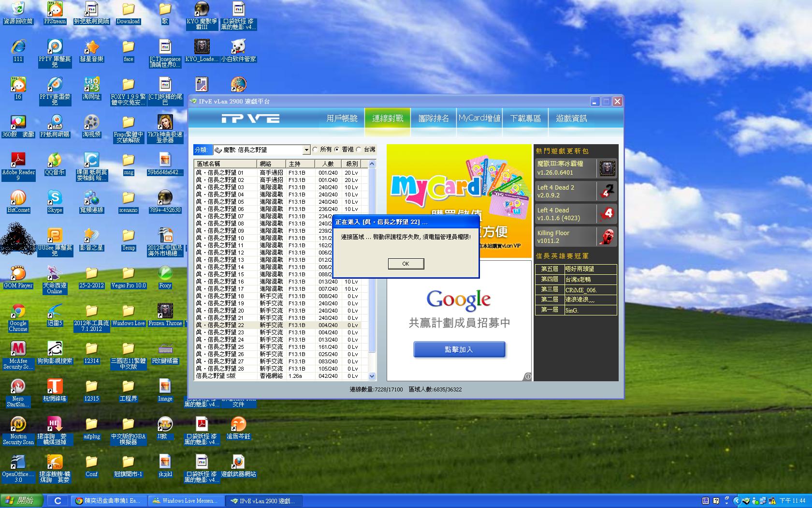Viewport: 812px width, 508px height.
Task: Launch Google Chrome from the desktop
Action: coord(18,312)
